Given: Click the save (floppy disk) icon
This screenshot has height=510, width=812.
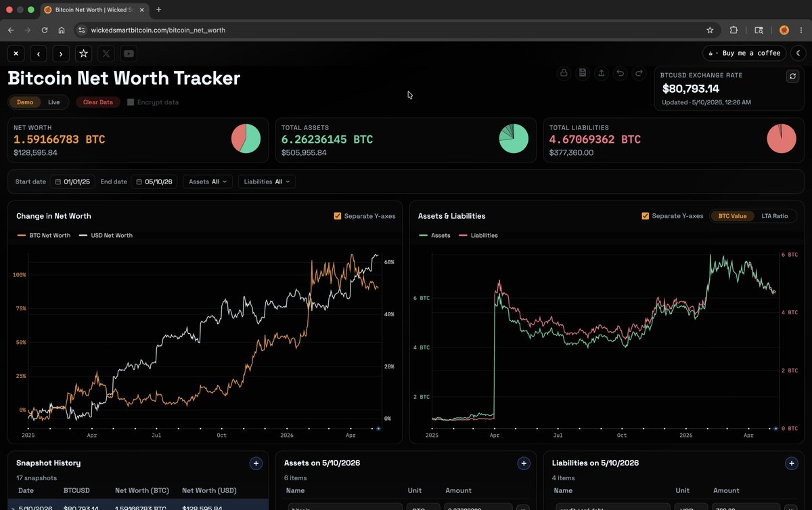Looking at the screenshot, I should [x=582, y=73].
